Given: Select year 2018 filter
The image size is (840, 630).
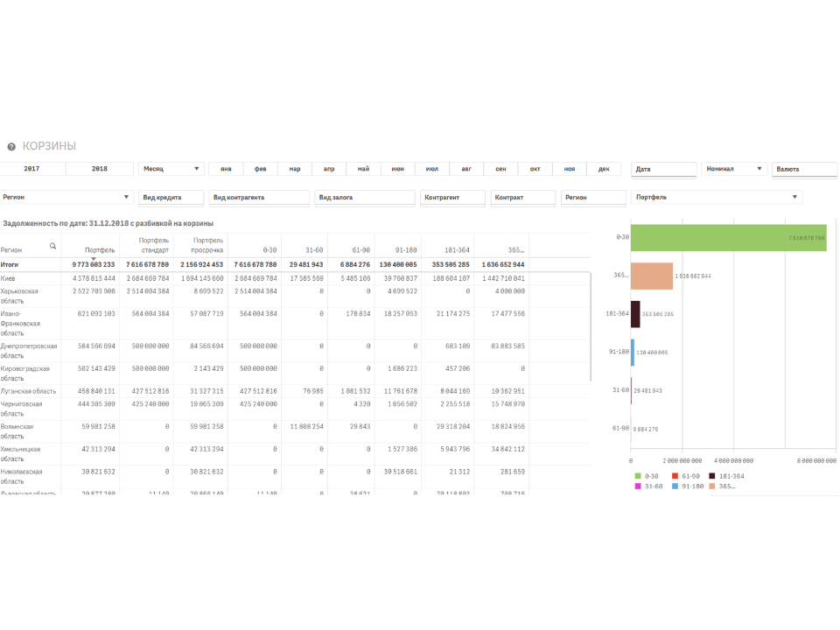Looking at the screenshot, I should click(99, 169).
